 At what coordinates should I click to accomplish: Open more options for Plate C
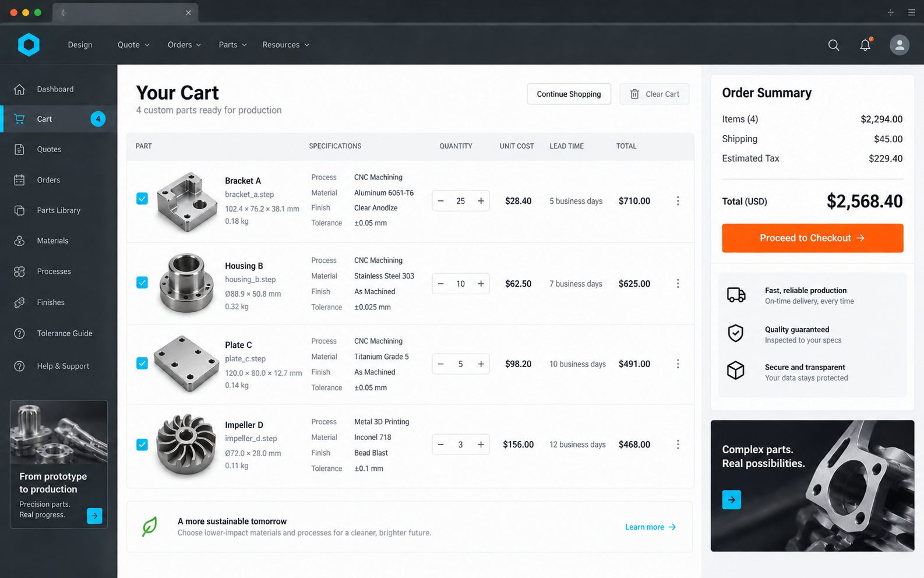pyautogui.click(x=678, y=364)
